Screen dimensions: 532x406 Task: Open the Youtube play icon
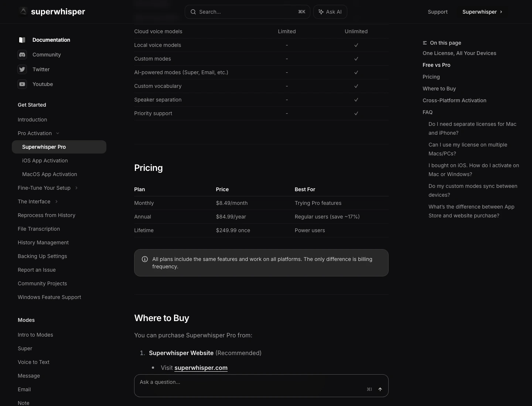[x=22, y=84]
